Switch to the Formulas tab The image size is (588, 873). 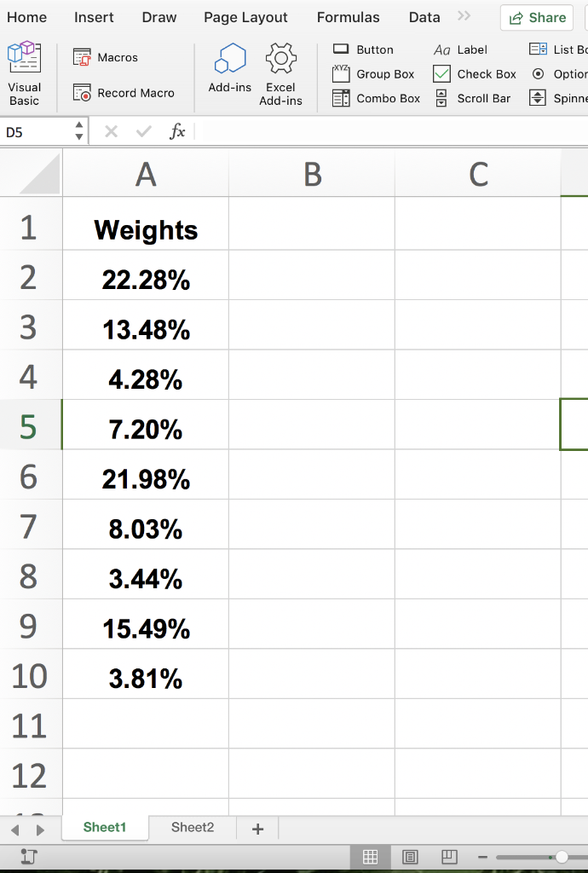click(348, 17)
